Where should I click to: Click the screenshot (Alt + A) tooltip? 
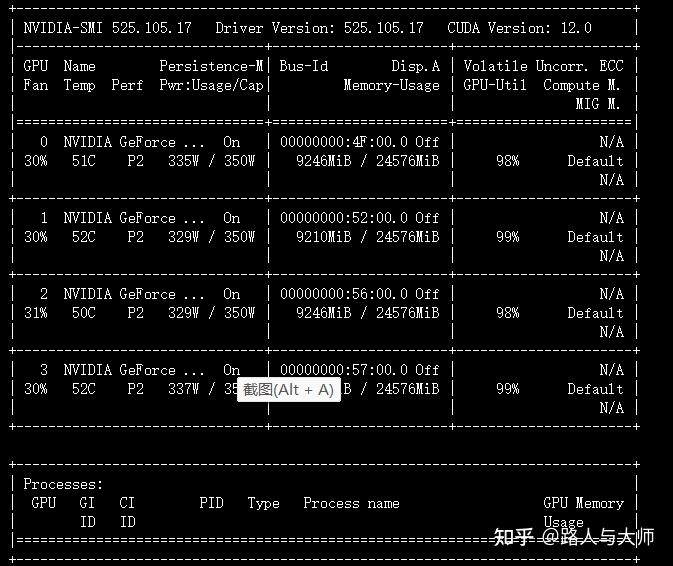tap(289, 390)
